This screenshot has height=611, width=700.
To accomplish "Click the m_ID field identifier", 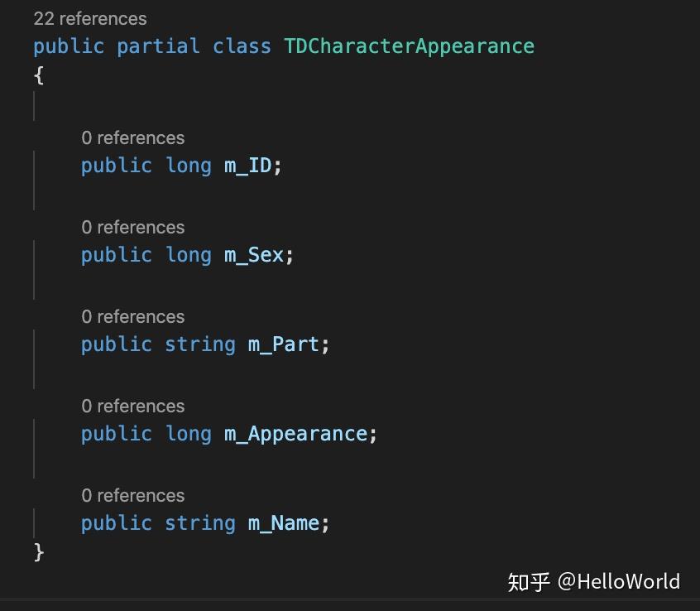I will (247, 166).
